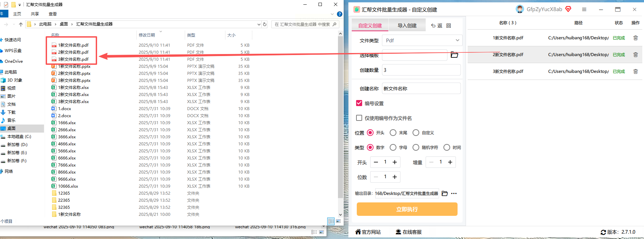Expand the Explorer ribbon chevron

pyautogui.click(x=332, y=14)
